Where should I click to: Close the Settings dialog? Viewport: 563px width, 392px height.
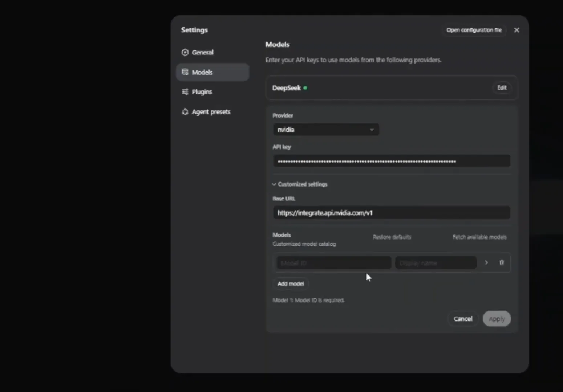tap(517, 30)
